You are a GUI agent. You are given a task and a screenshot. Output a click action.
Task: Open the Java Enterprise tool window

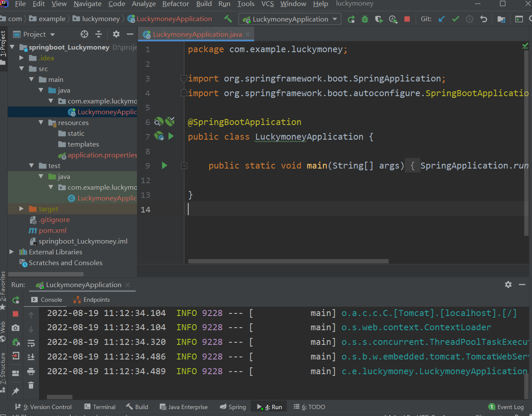pyautogui.click(x=184, y=407)
